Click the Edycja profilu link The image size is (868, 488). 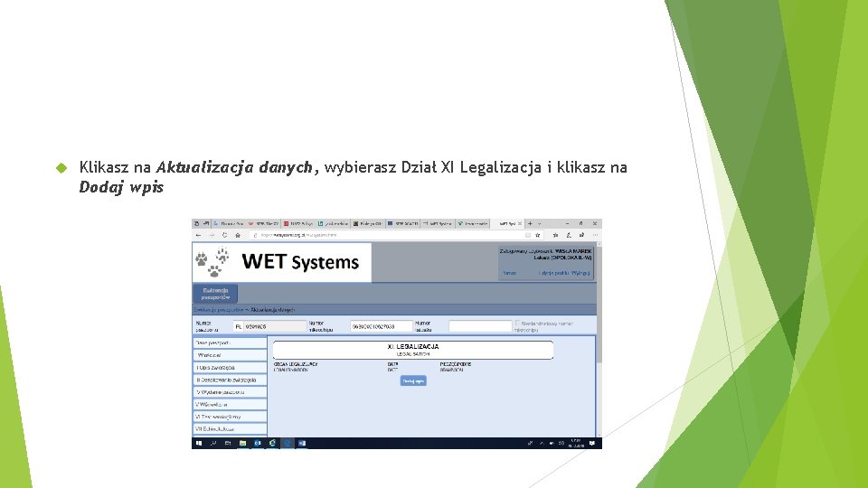(x=554, y=273)
